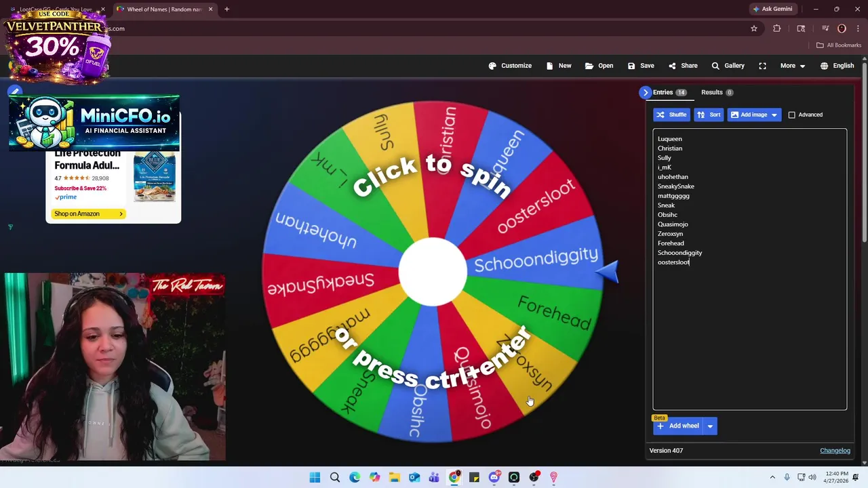Share the wheel
The width and height of the screenshot is (868, 488).
[x=683, y=66]
